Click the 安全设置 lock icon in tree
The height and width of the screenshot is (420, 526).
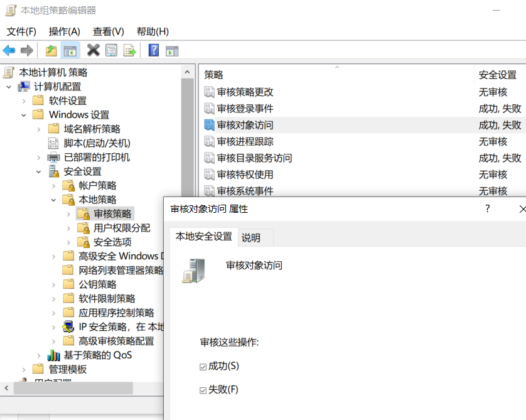(x=54, y=171)
